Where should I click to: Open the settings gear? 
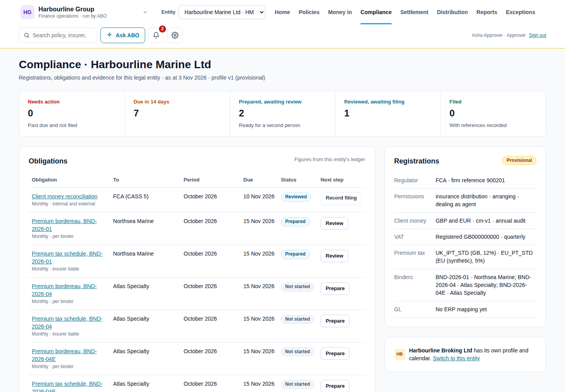pyautogui.click(x=175, y=35)
